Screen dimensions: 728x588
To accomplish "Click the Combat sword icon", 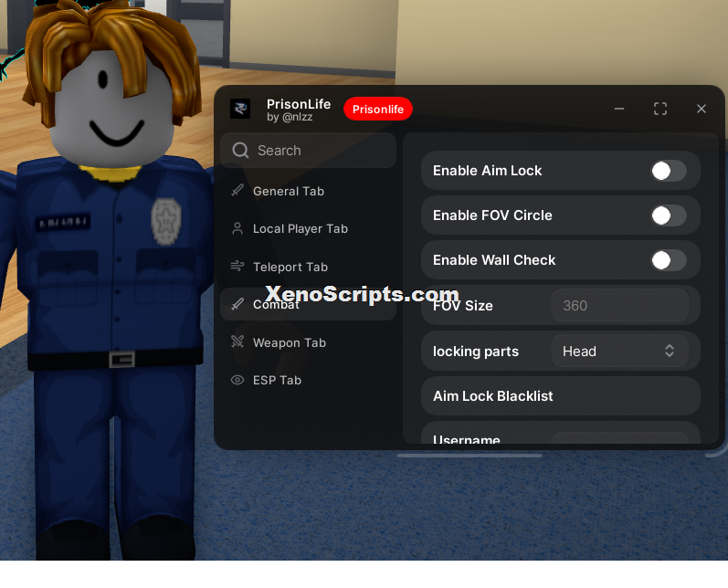I will coord(237,304).
